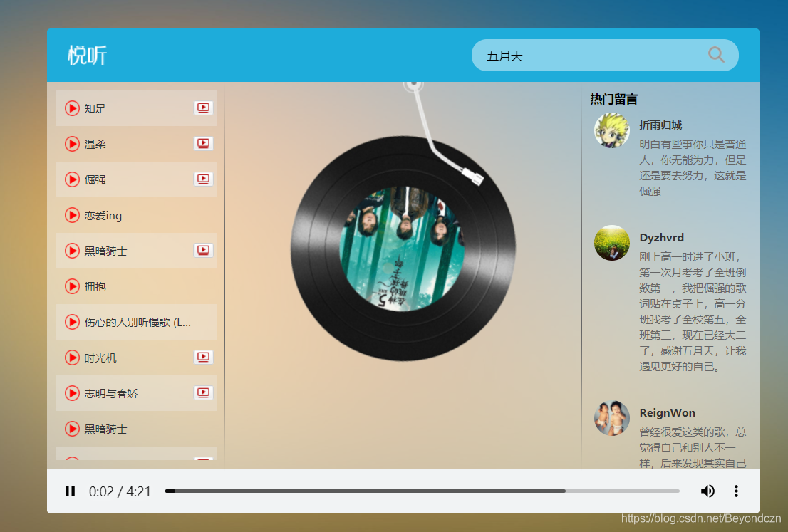Viewport: 788px width, 532px height.
Task: Click the 热门留言 heading
Action: [613, 99]
